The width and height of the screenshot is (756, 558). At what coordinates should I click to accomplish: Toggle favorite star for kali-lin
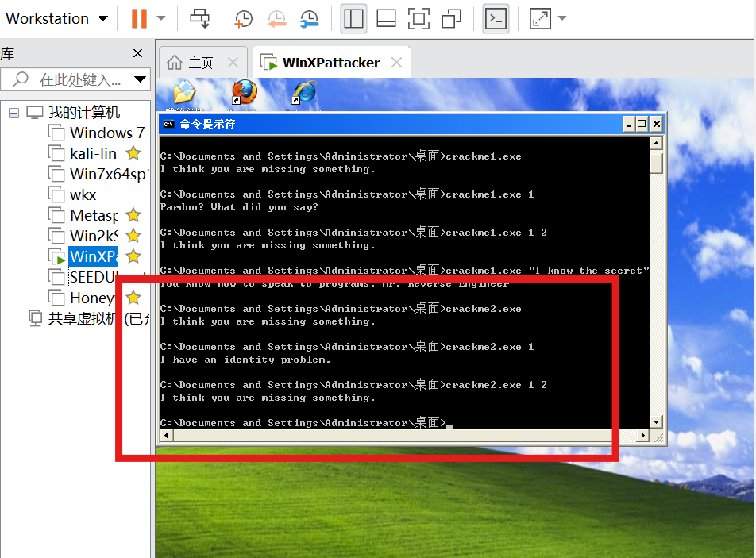pyautogui.click(x=133, y=153)
